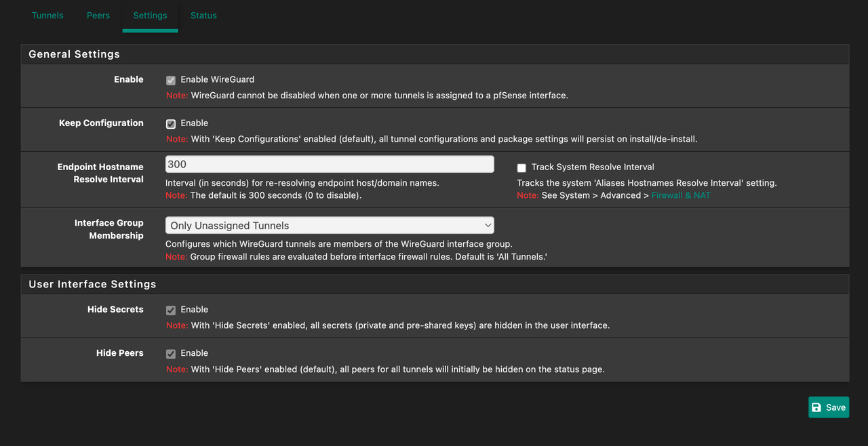This screenshot has width=868, height=446.
Task: Click the Track System Resolve Interval text
Action: pos(593,167)
